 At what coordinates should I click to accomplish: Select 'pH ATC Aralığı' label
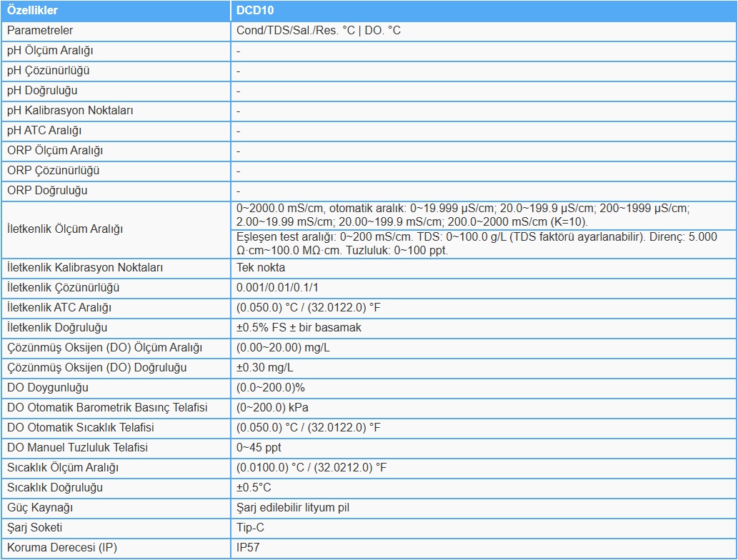tap(44, 130)
